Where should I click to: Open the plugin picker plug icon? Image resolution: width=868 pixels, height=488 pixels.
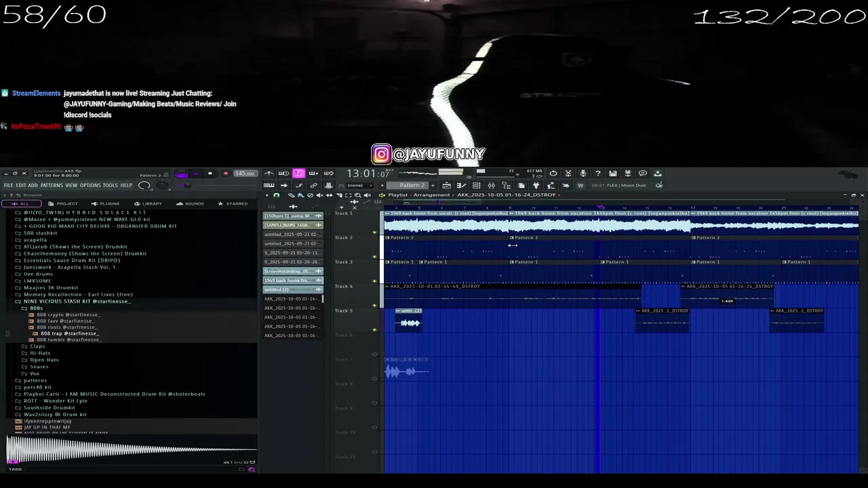point(536,185)
